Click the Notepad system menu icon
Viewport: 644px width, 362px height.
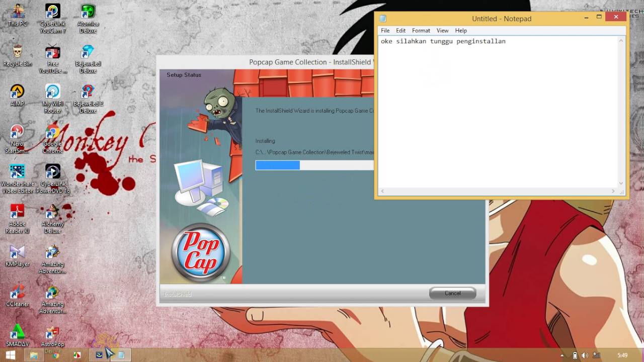click(x=383, y=19)
